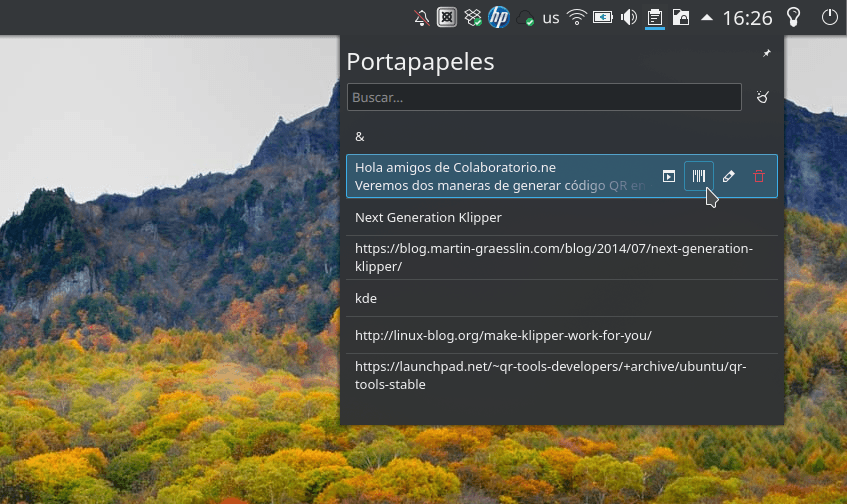Screen dimensions: 847x504
Task: Delete the selected clipboard entry from history
Action: (758, 176)
